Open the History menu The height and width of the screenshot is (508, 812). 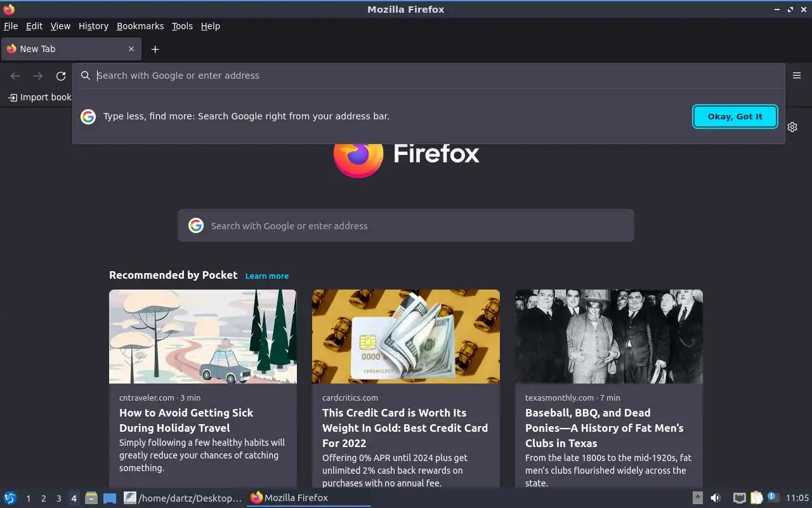93,26
